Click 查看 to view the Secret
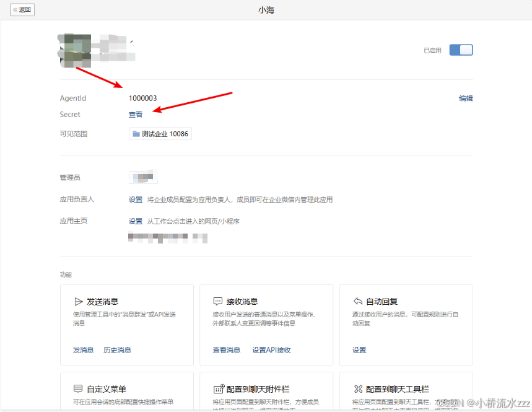Screen dimensions: 532x412 point(136,115)
